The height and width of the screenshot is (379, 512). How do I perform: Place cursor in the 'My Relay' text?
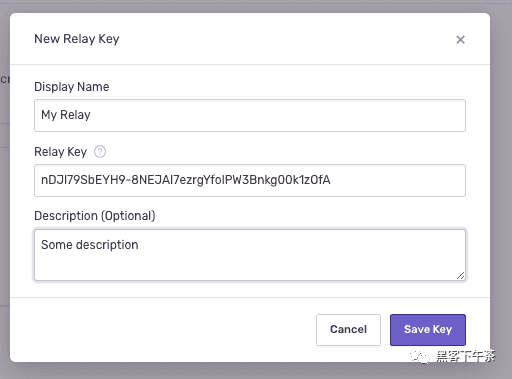click(x=66, y=115)
